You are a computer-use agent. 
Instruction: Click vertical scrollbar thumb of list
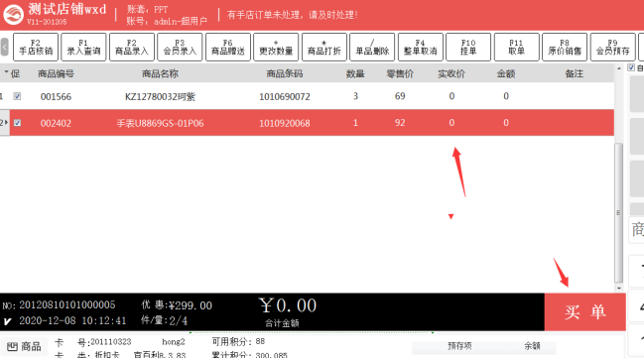[619, 213]
